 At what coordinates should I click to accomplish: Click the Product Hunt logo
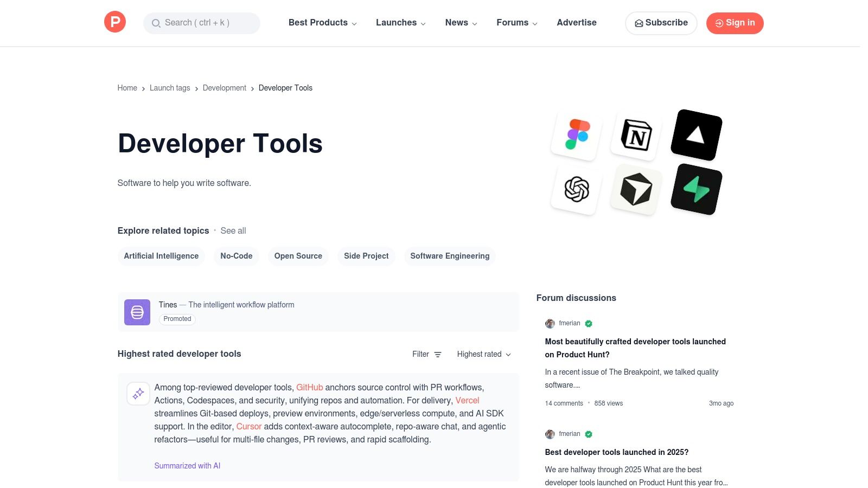point(115,22)
